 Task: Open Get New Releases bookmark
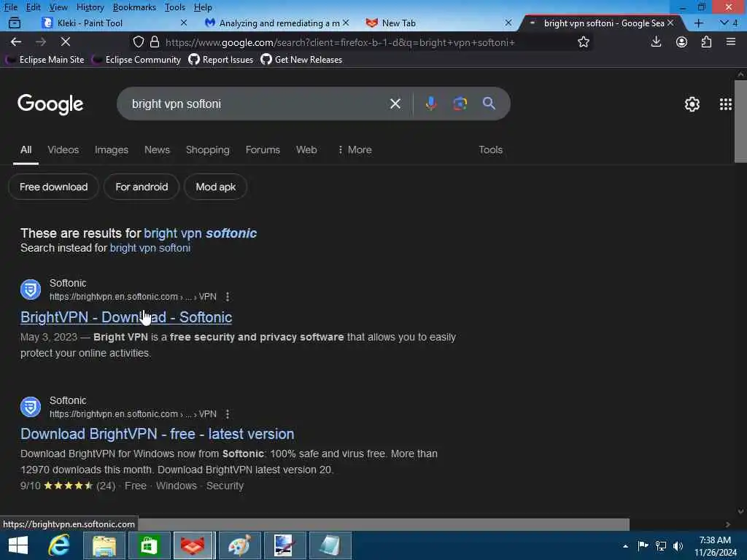(x=301, y=60)
